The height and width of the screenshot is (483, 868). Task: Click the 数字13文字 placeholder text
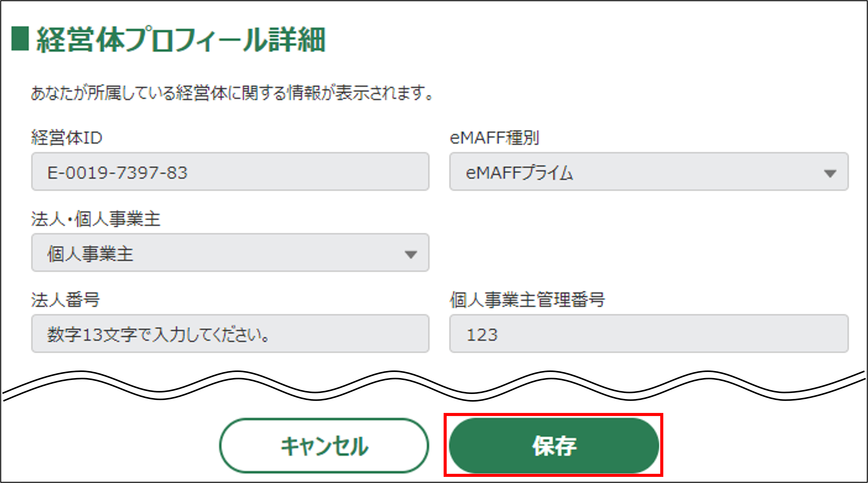(158, 335)
